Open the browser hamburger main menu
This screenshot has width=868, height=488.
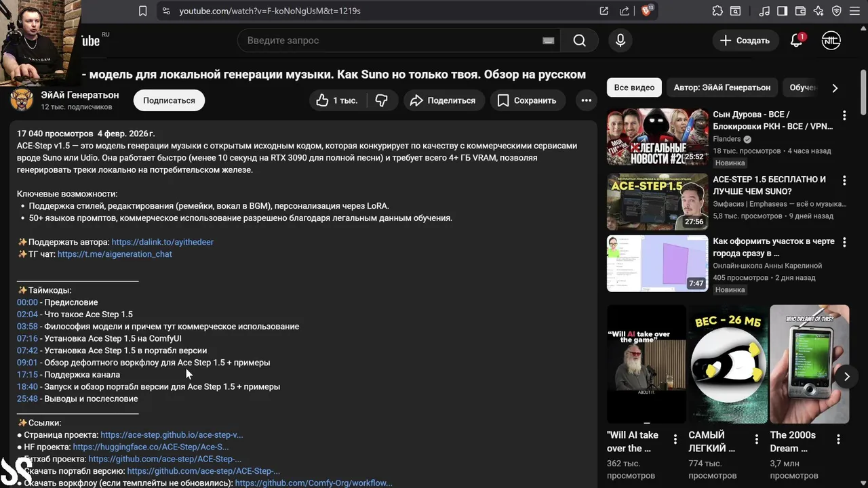(x=855, y=11)
